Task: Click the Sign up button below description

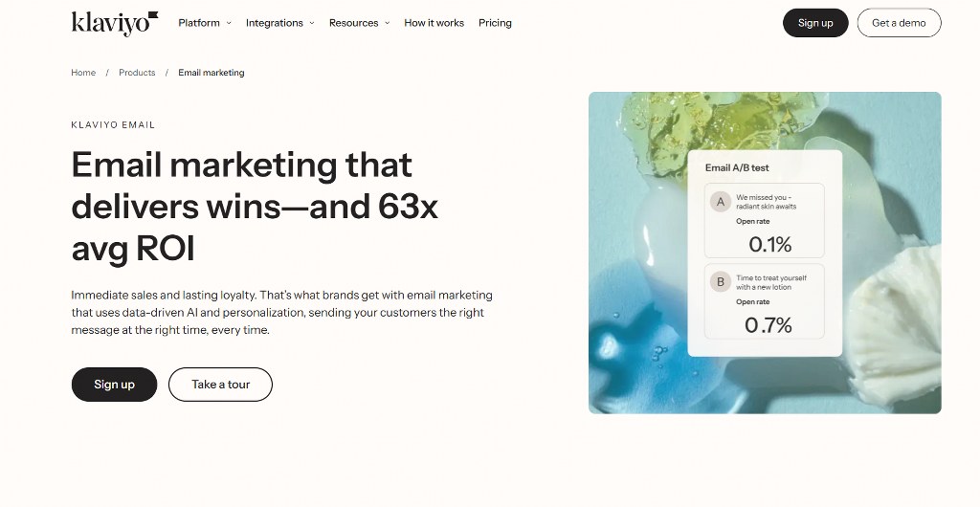Action: (x=115, y=385)
